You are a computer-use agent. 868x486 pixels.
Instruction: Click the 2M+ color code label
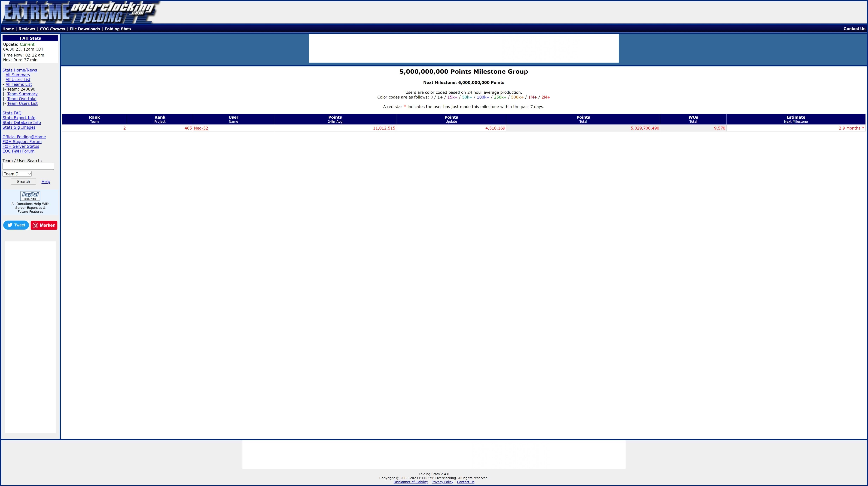546,97
